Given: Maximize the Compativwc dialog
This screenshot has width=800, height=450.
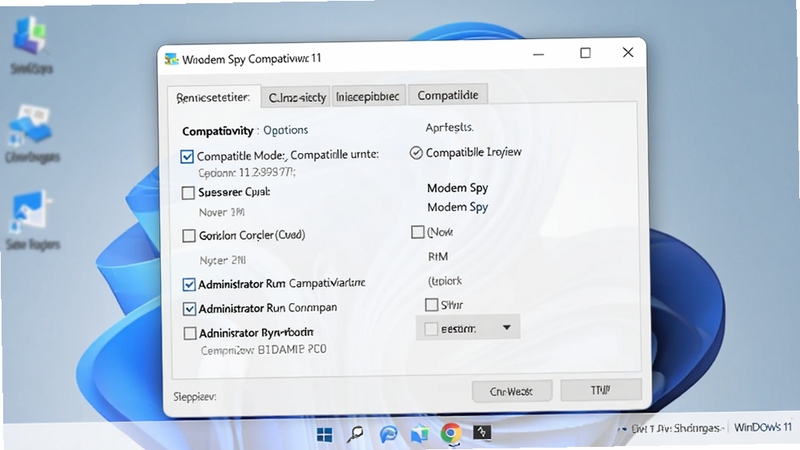Looking at the screenshot, I should (x=585, y=53).
